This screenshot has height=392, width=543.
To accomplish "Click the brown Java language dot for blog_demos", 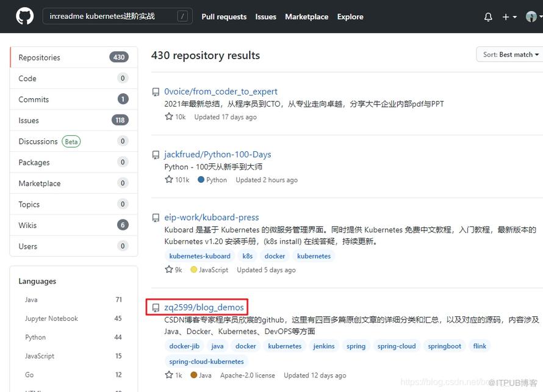I will point(194,375).
